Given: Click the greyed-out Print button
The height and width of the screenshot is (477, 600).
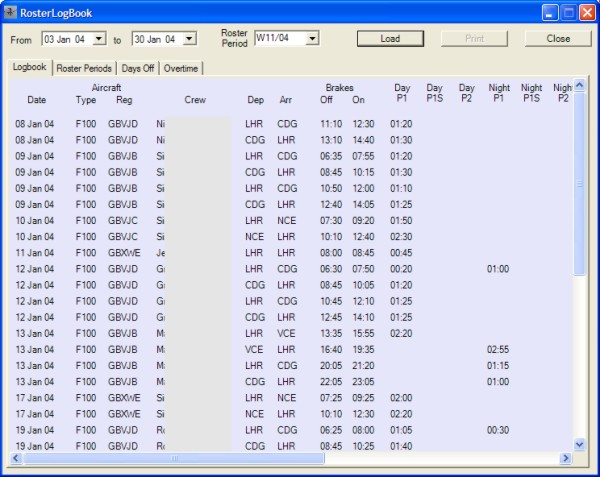Looking at the screenshot, I should [474, 39].
